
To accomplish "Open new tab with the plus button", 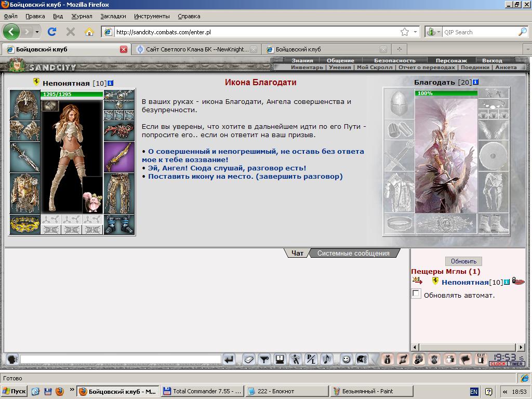I will click(400, 49).
